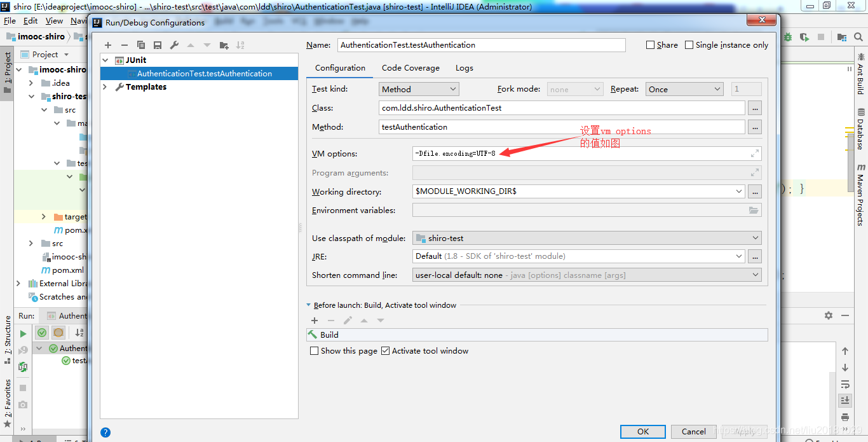Collapse Before launch section
This screenshot has width=868, height=442.
click(x=309, y=305)
